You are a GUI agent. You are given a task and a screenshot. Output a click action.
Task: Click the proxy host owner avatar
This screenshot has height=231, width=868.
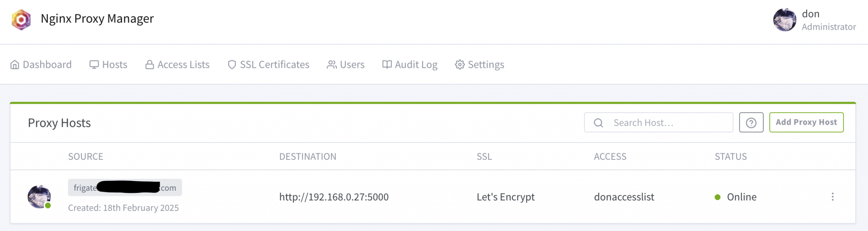tap(39, 197)
